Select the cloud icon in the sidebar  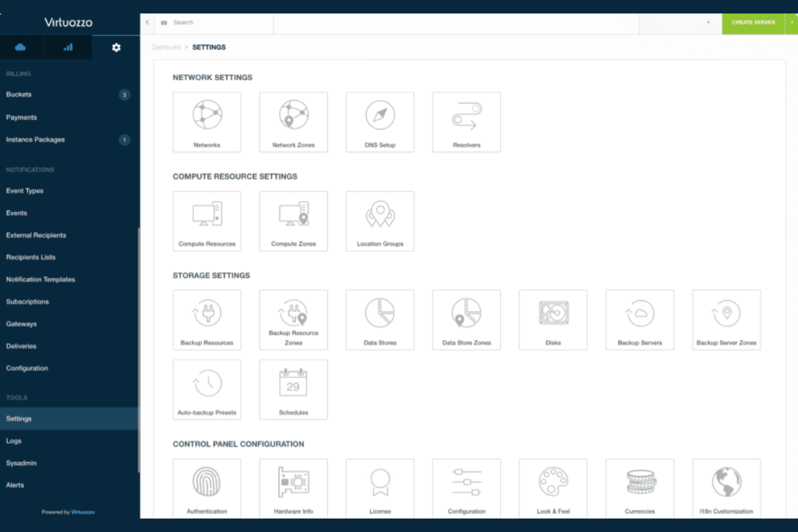click(22, 47)
